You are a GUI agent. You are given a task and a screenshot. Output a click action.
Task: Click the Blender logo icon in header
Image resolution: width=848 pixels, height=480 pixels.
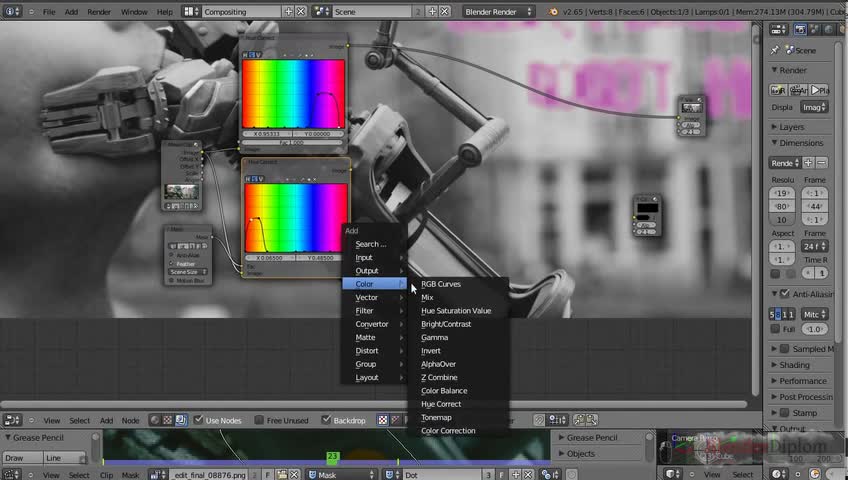point(553,11)
